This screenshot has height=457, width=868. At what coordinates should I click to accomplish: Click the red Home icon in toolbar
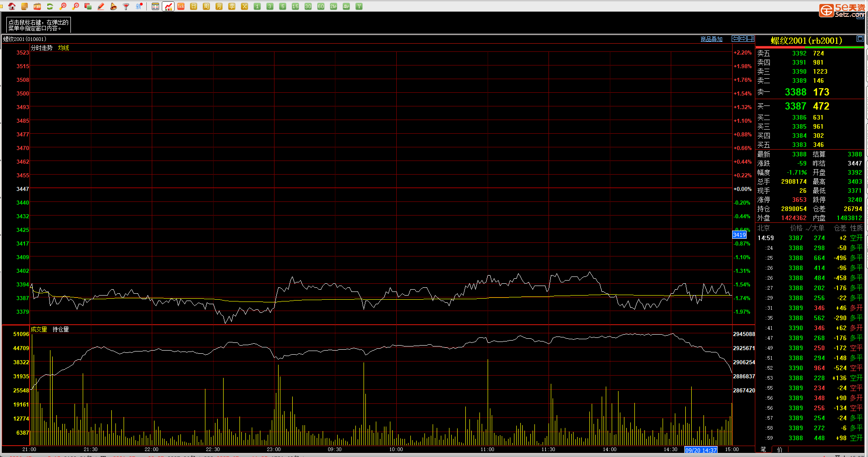point(12,6)
